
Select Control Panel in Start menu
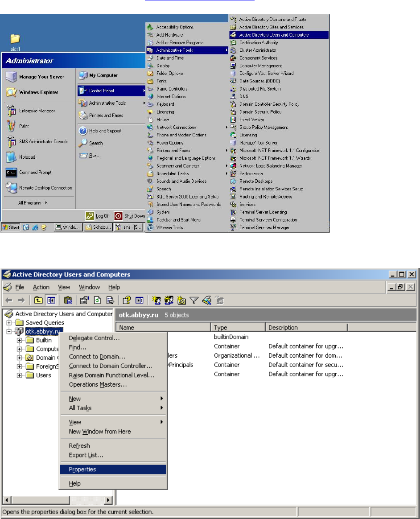[x=111, y=91]
